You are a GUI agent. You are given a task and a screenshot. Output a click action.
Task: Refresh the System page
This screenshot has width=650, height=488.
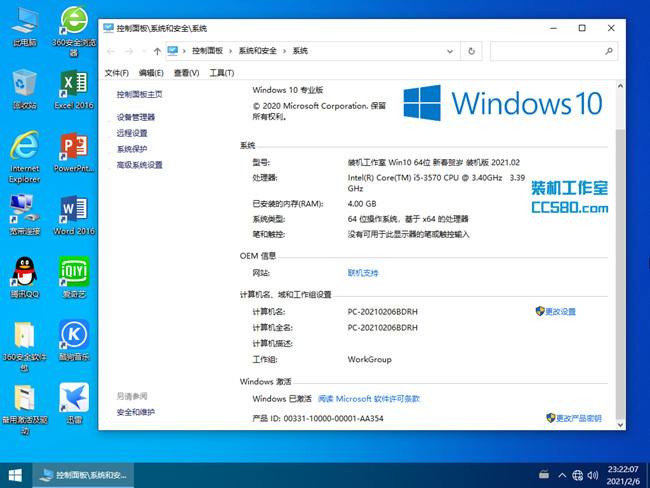coord(471,51)
